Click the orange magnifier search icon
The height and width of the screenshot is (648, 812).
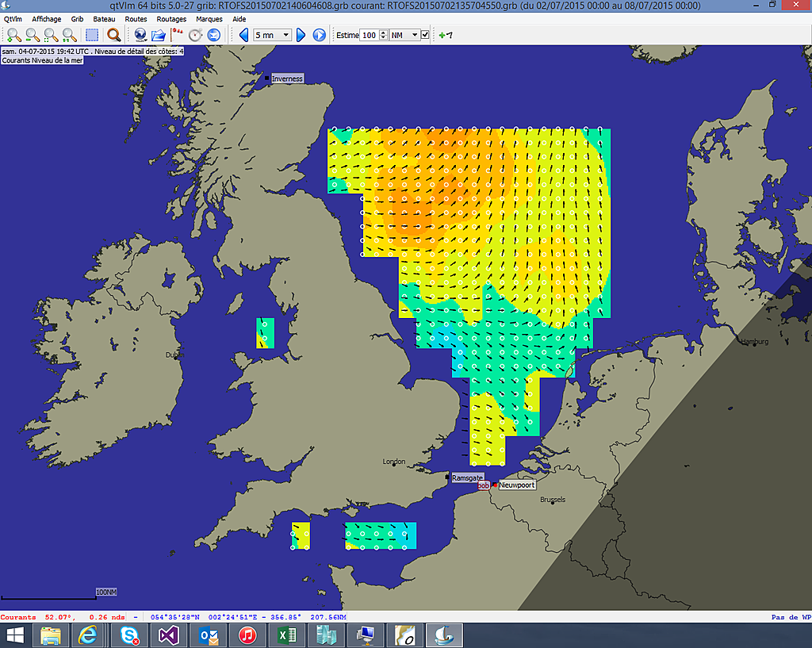113,35
